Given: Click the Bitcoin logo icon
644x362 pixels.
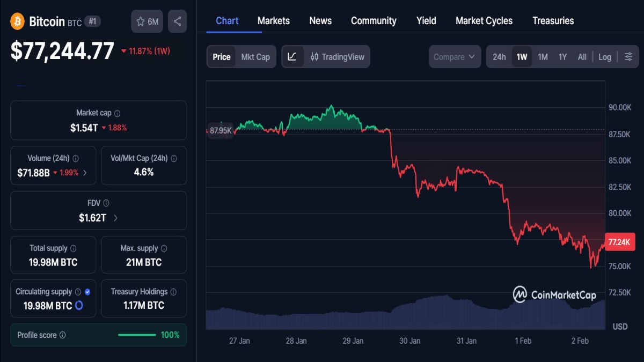Looking at the screenshot, I should pos(18,21).
